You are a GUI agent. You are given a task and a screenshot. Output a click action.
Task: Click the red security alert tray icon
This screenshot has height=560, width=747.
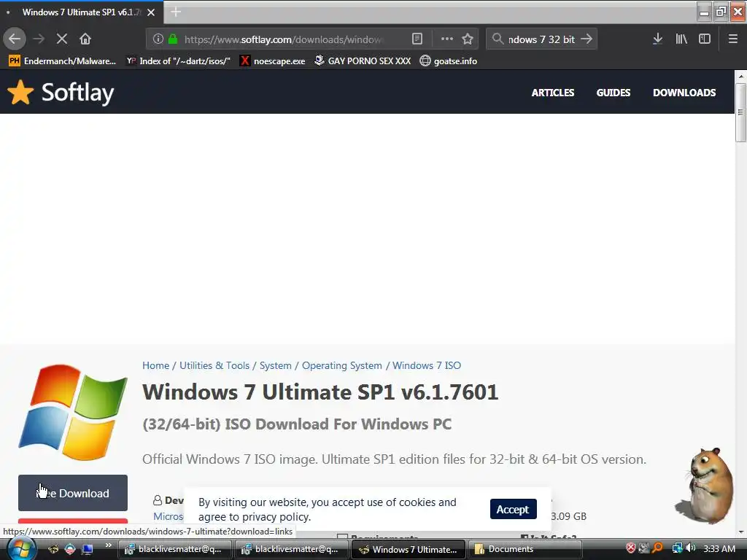pyautogui.click(x=630, y=548)
